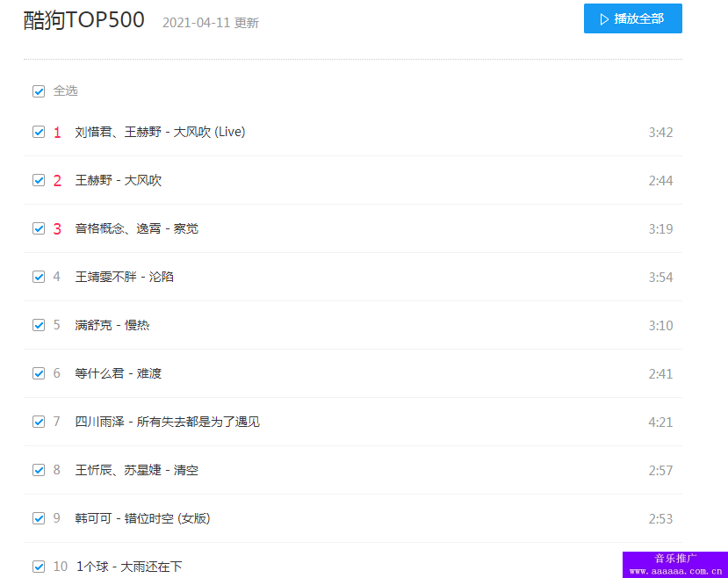The image size is (728, 578).
Task: Open song 满舒克 - 慢热
Action: click(112, 325)
